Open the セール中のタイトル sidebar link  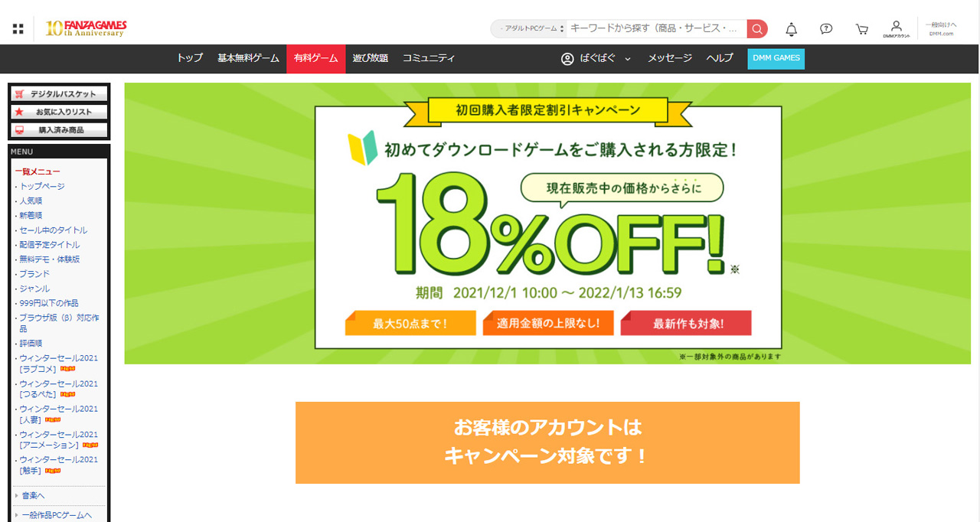(54, 230)
